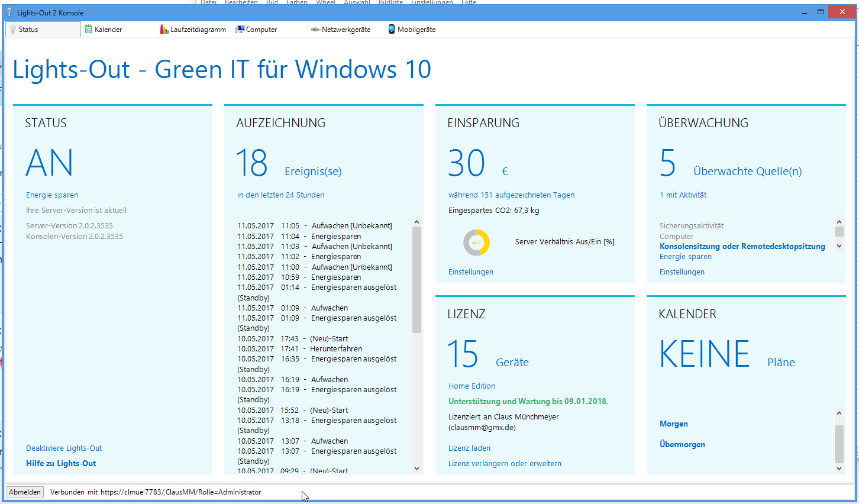Click 'Unterstützung und Wartung bis 09.01.2018.' text
Viewport: 859px width, 504px height.
(528, 402)
